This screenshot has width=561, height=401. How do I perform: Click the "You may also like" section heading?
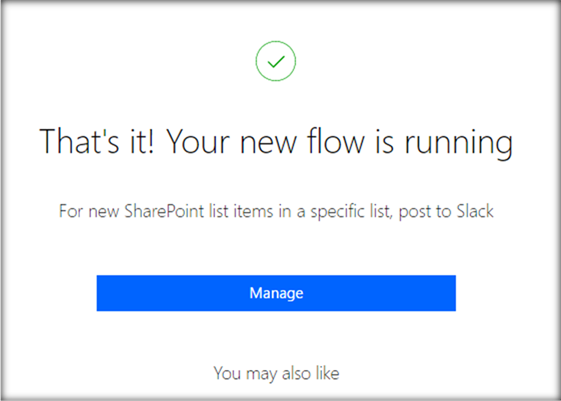(x=276, y=374)
